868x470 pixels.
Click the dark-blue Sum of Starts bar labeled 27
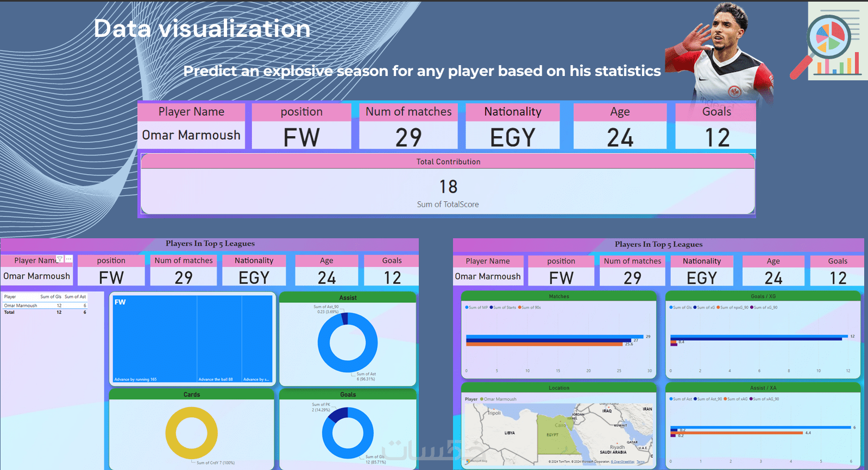point(549,340)
